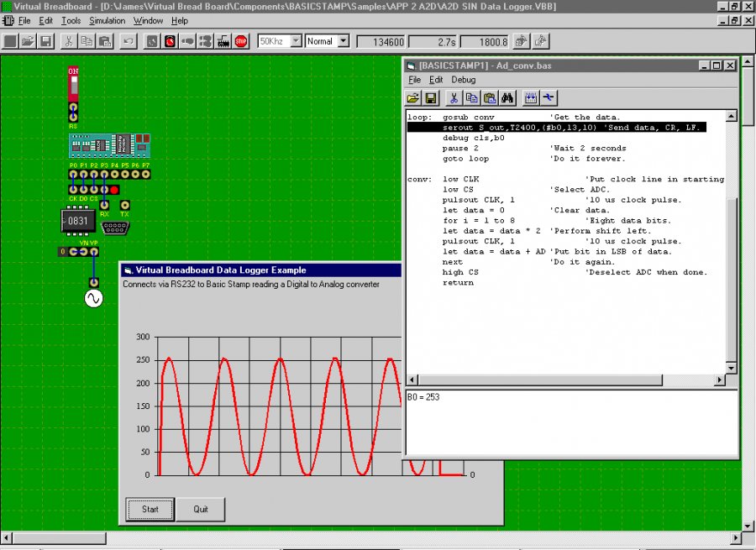This screenshot has height=550, width=756.
Task: Click the double footsteps step icon
Action: (206, 41)
